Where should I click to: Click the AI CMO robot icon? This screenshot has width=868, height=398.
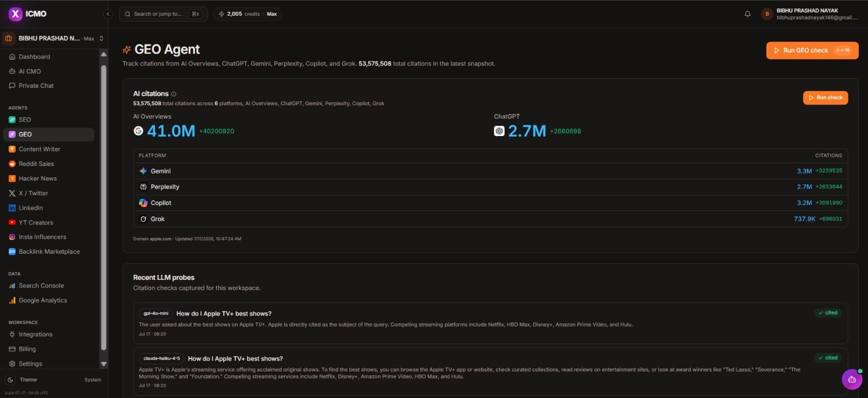click(x=12, y=71)
